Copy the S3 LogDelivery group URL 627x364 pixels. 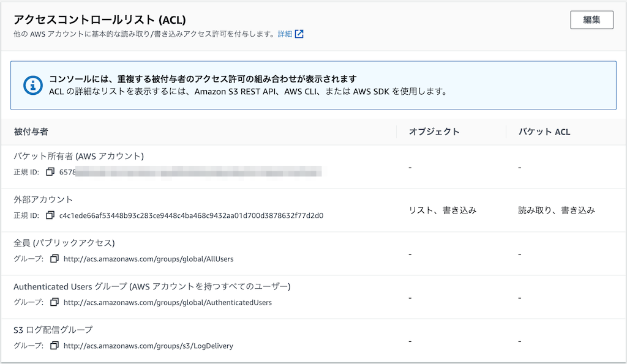point(54,346)
